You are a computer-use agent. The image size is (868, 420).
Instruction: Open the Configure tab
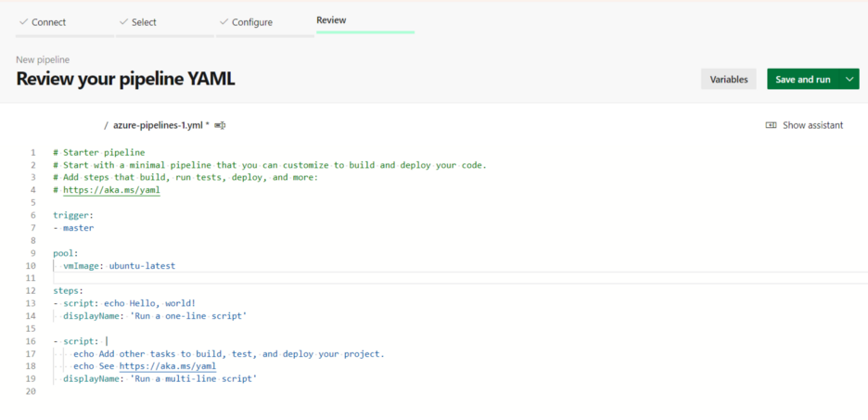tap(251, 22)
